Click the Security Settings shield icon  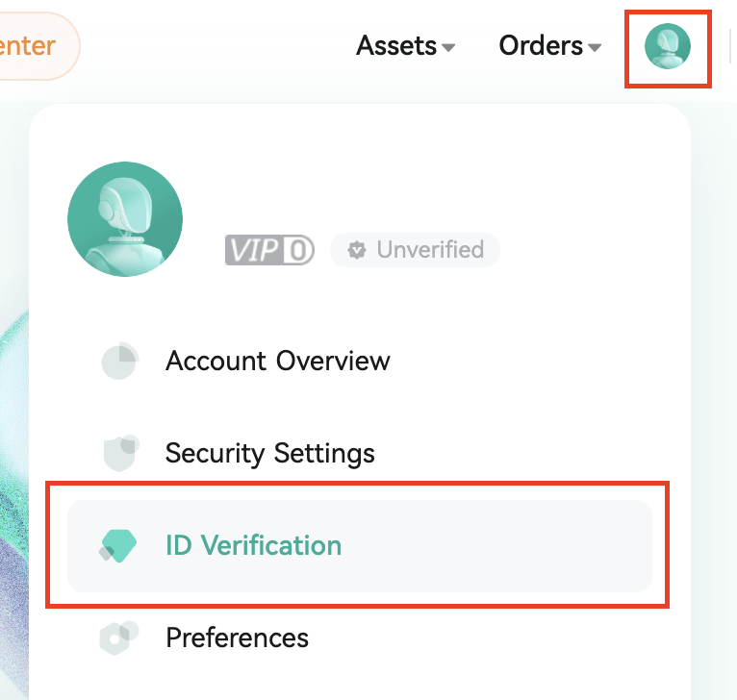pyautogui.click(x=119, y=453)
